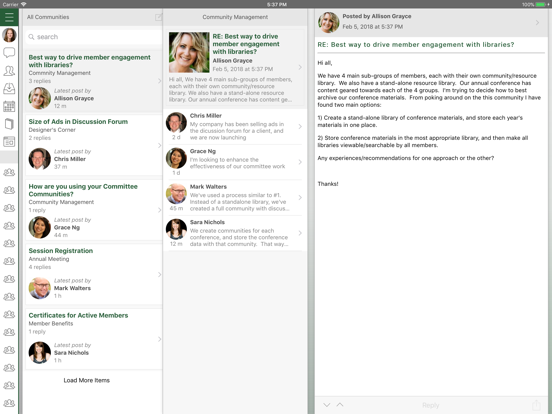Open the discussions speech bubble icon

tap(9, 53)
